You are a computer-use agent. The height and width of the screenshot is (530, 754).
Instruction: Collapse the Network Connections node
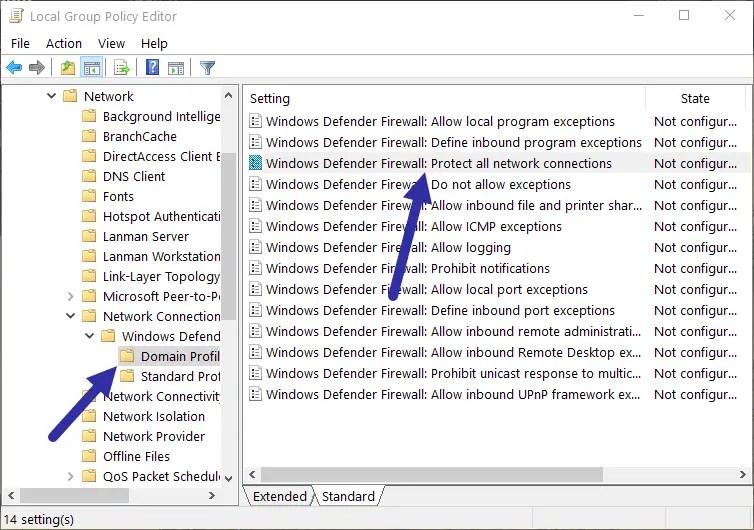coord(71,316)
